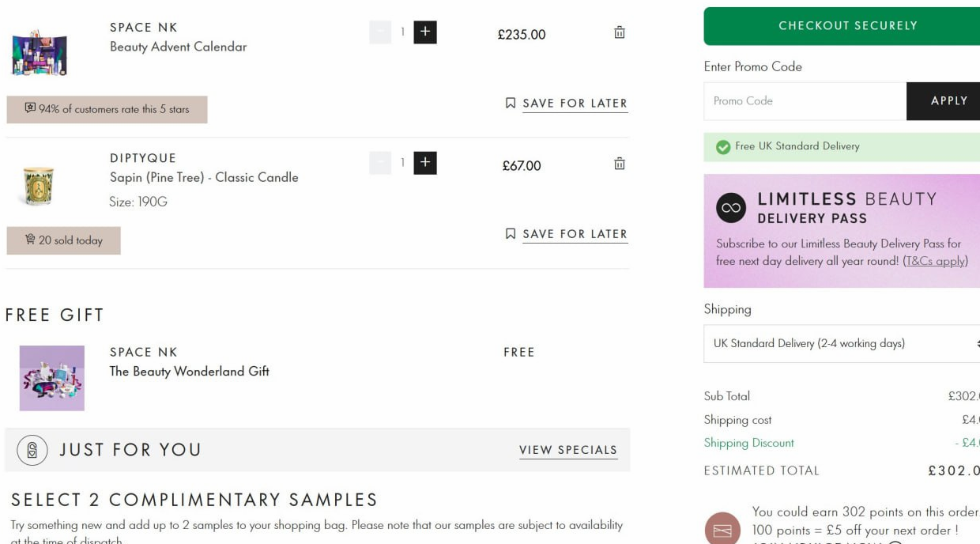Save the Advent Calendar for later
Viewport: 980px width, 544px height.
567,104
